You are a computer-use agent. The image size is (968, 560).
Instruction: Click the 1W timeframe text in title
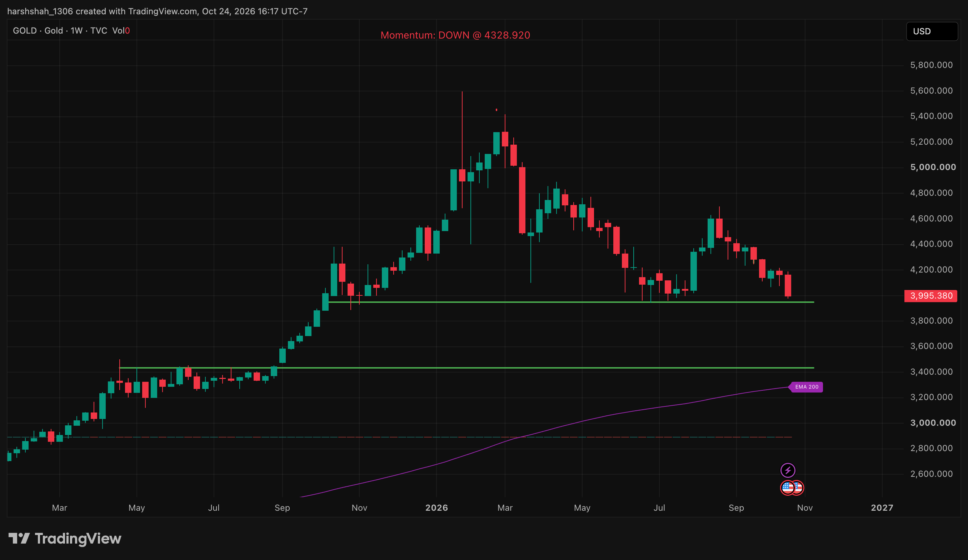76,31
